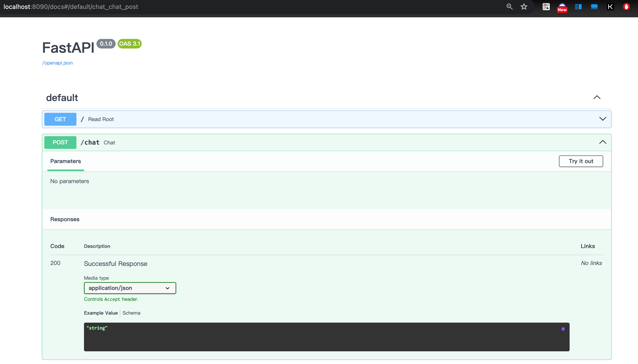Open the black K extension icon
The image size is (638, 364).
[610, 7]
